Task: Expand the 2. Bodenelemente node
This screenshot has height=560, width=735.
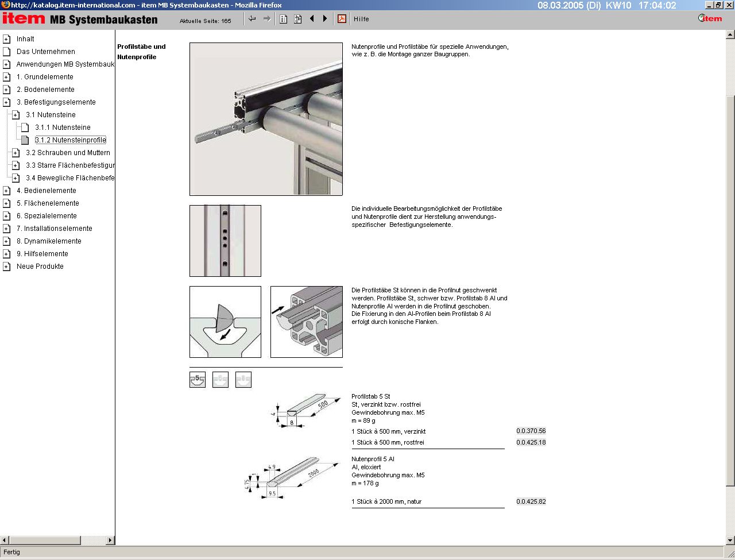Action: pos(6,90)
